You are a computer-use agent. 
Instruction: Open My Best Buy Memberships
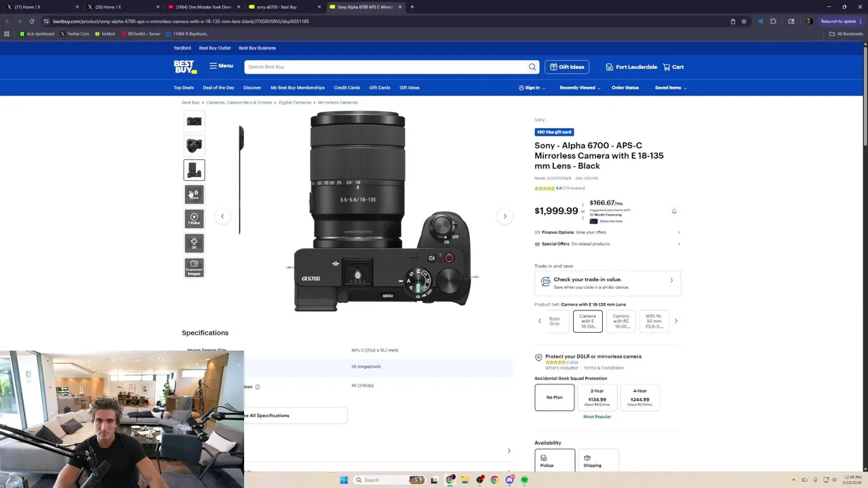tap(298, 87)
